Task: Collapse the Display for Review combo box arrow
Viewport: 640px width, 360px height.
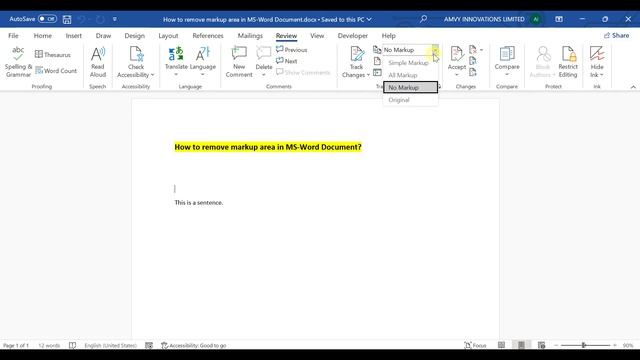Action: pyautogui.click(x=436, y=50)
